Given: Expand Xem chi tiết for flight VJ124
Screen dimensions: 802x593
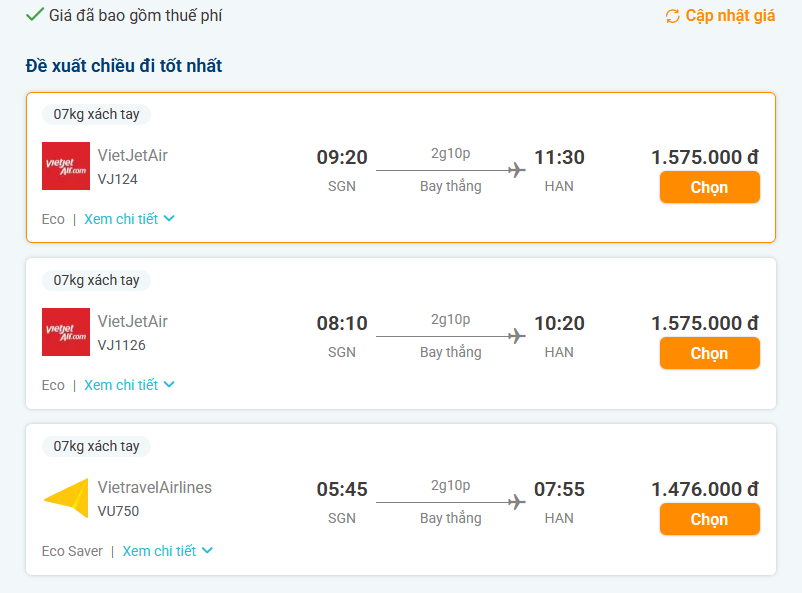Looking at the screenshot, I should tap(129, 219).
